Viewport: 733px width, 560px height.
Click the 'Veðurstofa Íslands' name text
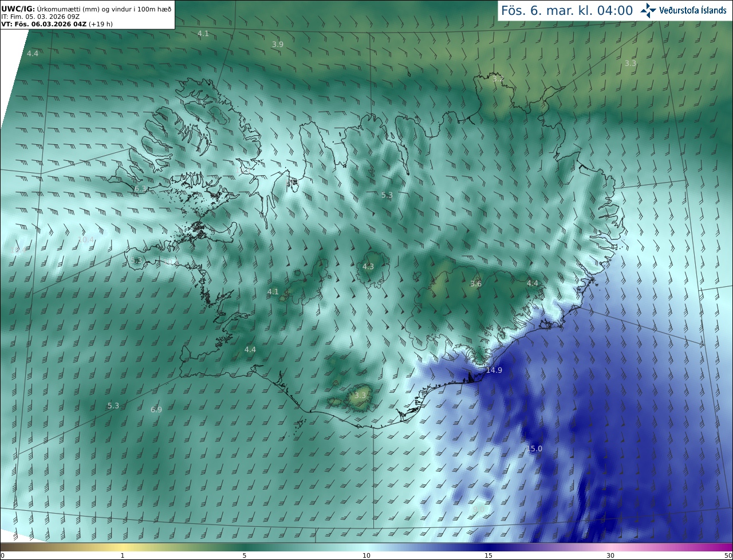(692, 10)
